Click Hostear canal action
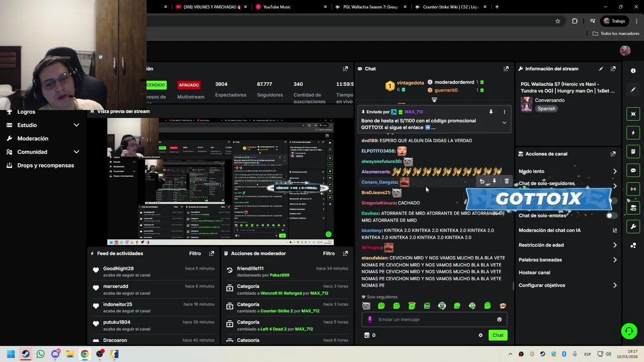The height and width of the screenshot is (362, 644). [x=534, y=273]
